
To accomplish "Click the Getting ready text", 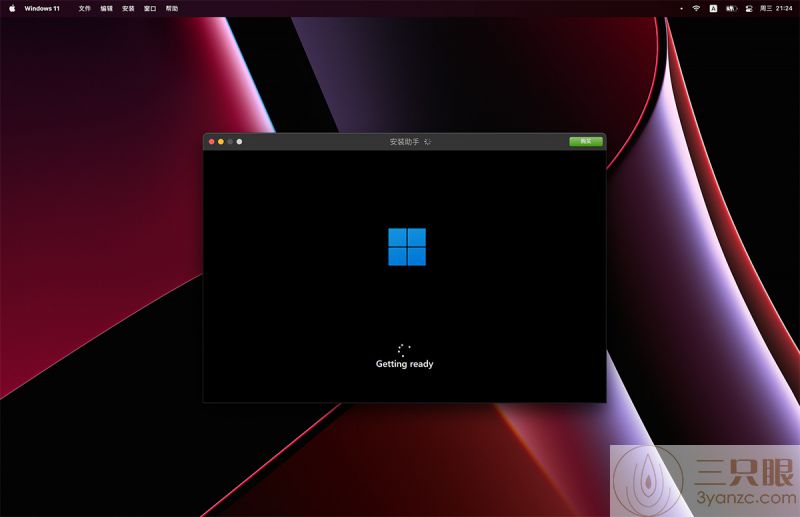I will [405, 364].
